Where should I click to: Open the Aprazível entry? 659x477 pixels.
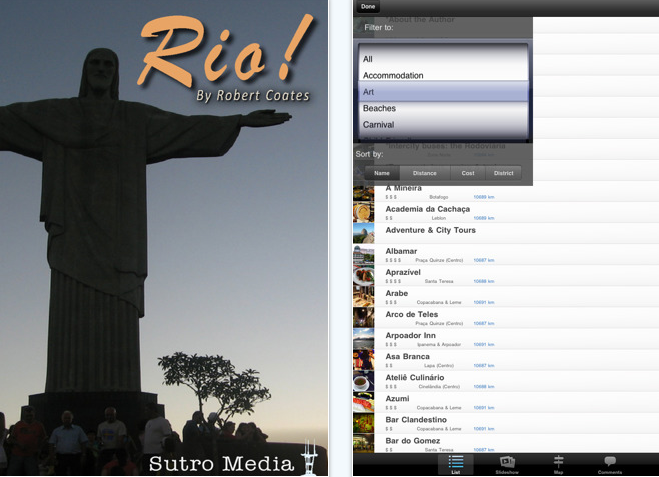pos(506,276)
